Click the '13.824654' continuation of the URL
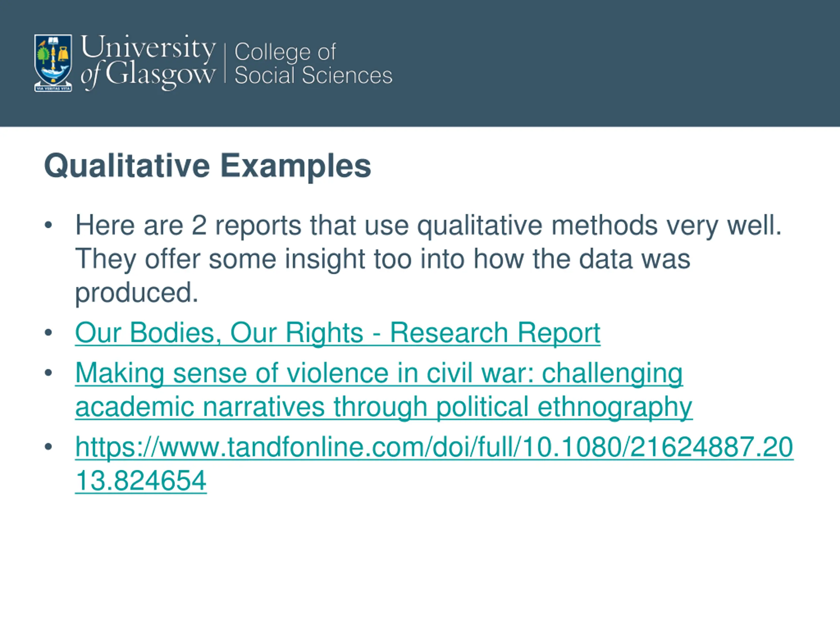Viewport: 840px width, 630px height. (141, 480)
